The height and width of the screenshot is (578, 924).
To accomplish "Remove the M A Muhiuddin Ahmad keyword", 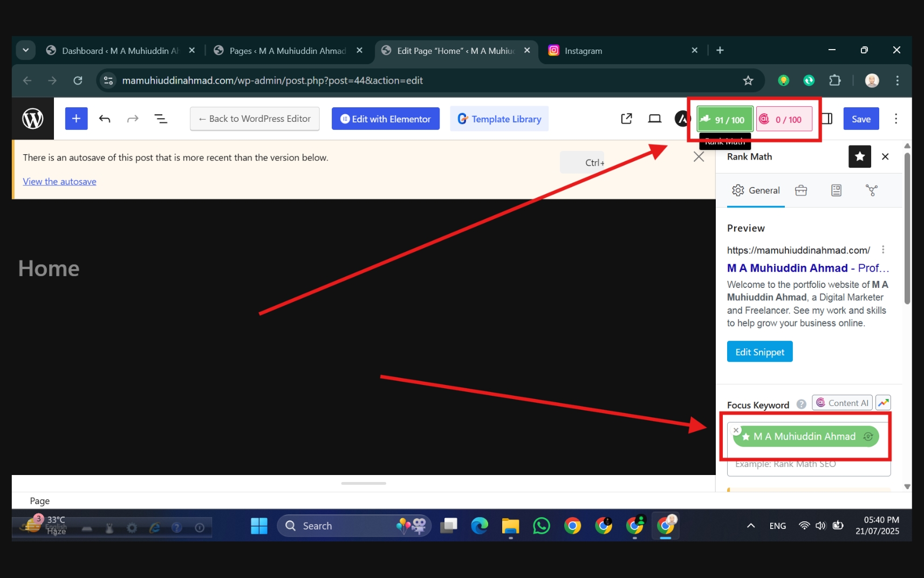I will (736, 430).
